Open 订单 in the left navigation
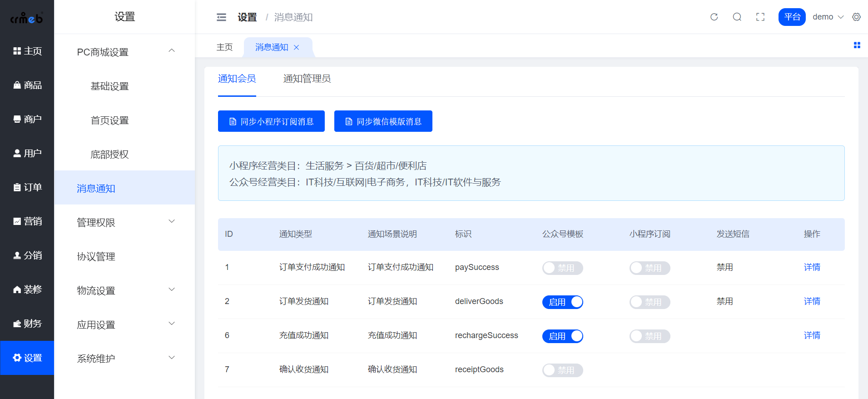The height and width of the screenshot is (399, 868). 27,187
